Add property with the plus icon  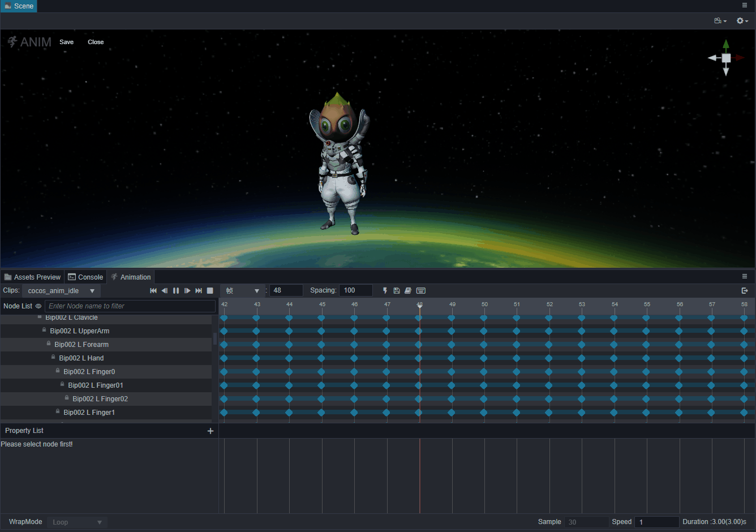coord(211,431)
